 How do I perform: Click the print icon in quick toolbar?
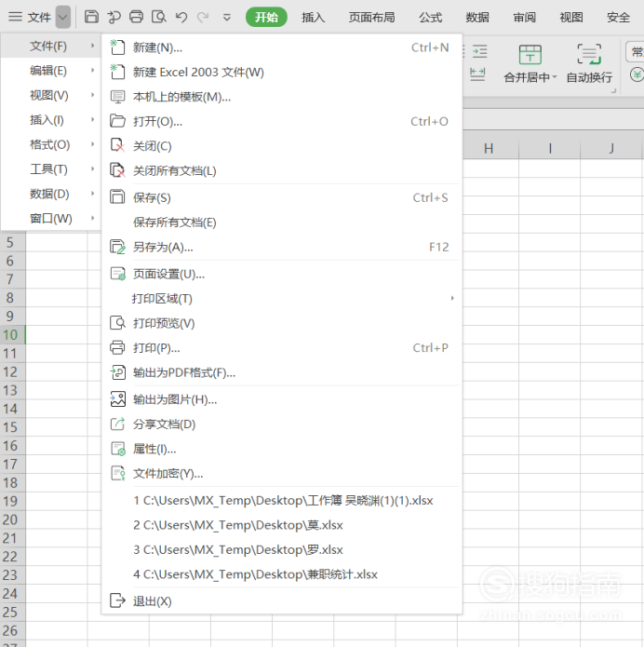[136, 17]
